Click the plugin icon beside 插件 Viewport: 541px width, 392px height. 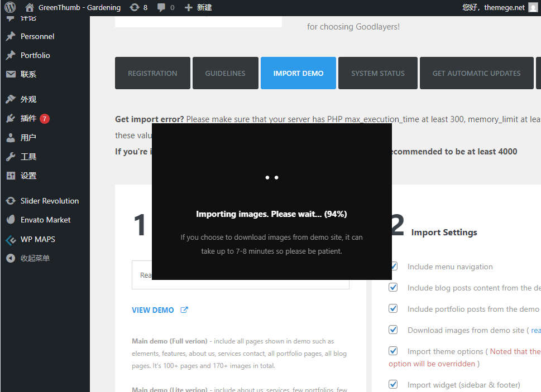(x=11, y=119)
